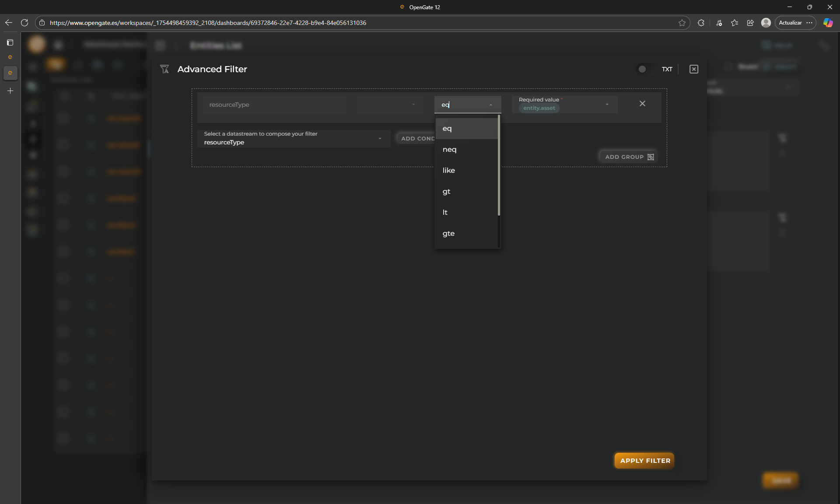
Task: Open browser extensions puzzle icon
Action: (x=701, y=23)
